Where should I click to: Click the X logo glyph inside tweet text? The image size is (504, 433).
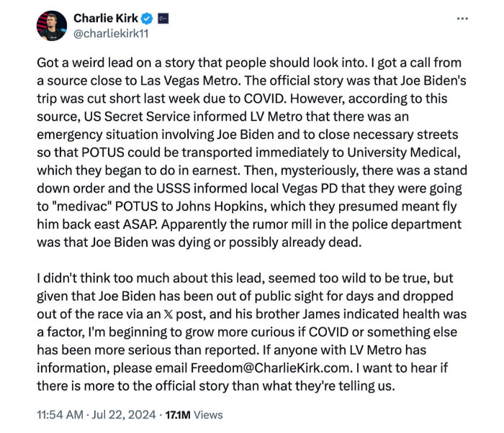168,314
